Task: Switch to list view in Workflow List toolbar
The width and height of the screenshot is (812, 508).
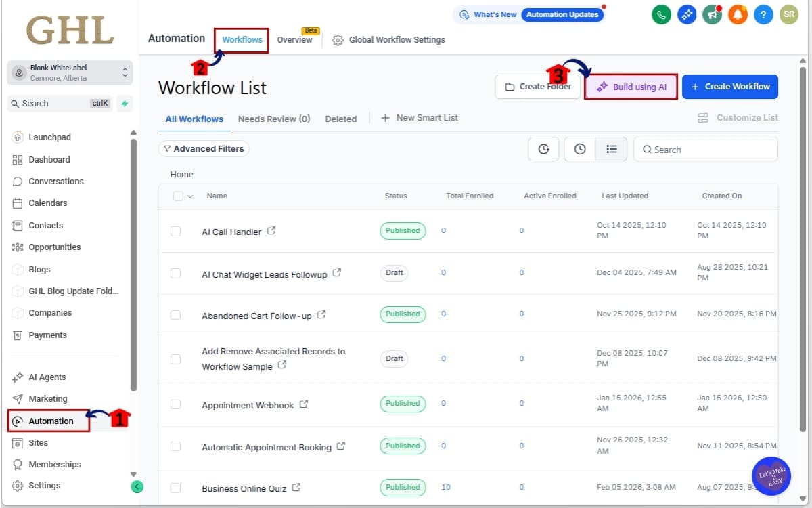Action: pos(612,149)
